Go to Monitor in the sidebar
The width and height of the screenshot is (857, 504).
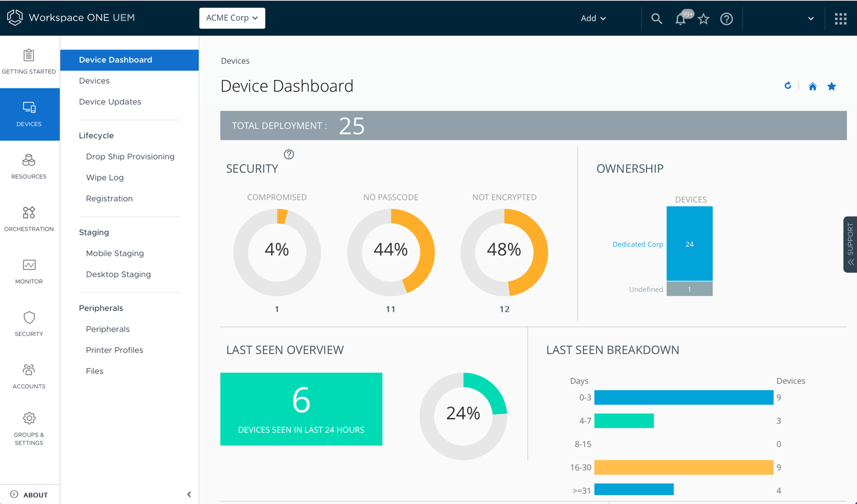(x=29, y=271)
